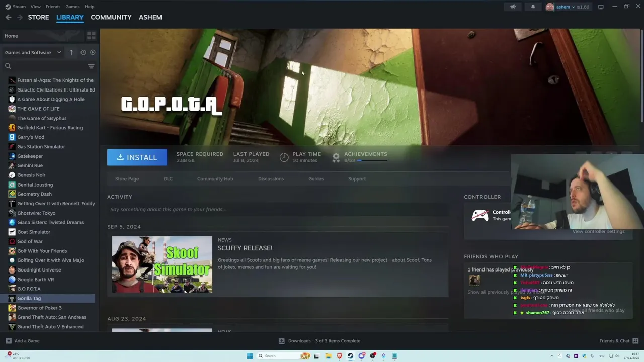Switch to the COMMUNITY tab

[x=111, y=17]
